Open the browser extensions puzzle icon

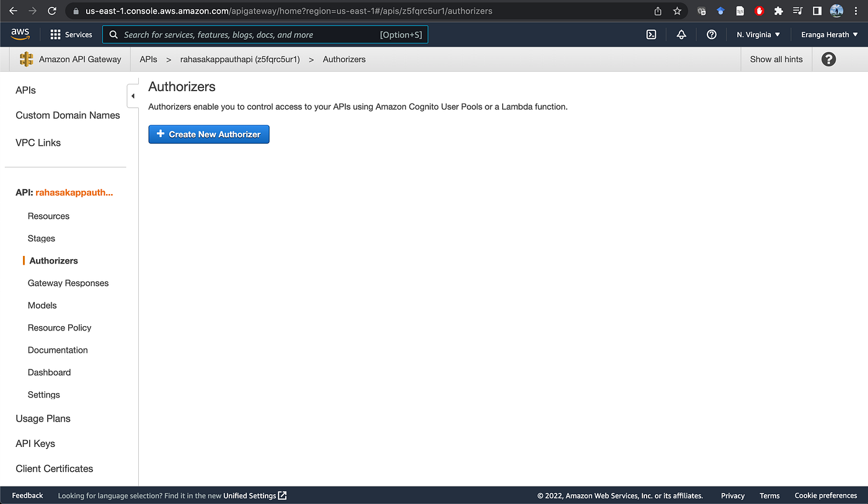pyautogui.click(x=779, y=11)
